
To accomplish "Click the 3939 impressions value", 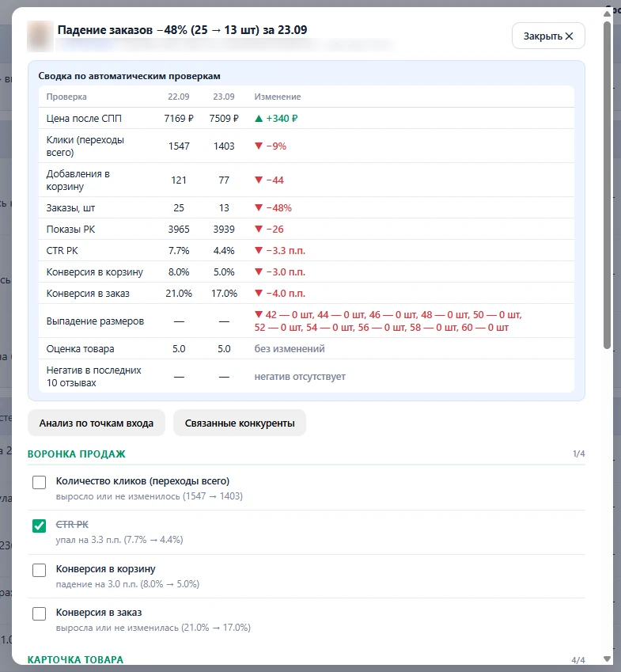I will pos(224,230).
